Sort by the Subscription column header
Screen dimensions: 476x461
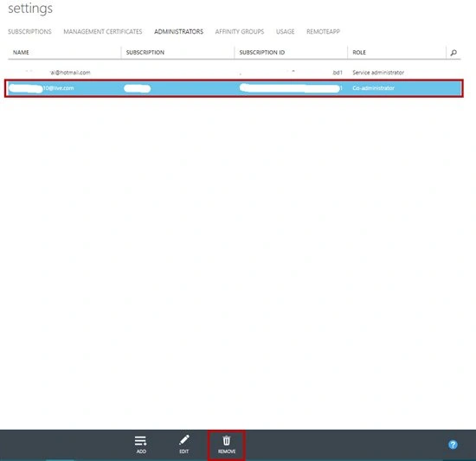(x=145, y=53)
